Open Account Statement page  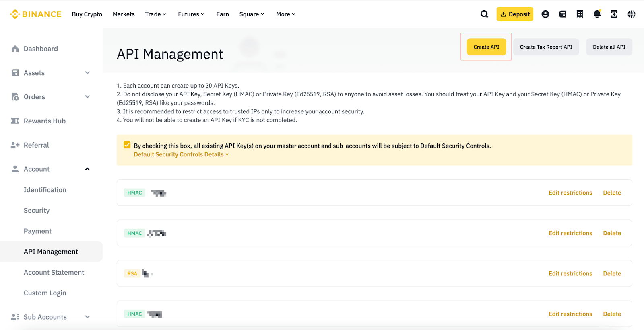(x=54, y=273)
